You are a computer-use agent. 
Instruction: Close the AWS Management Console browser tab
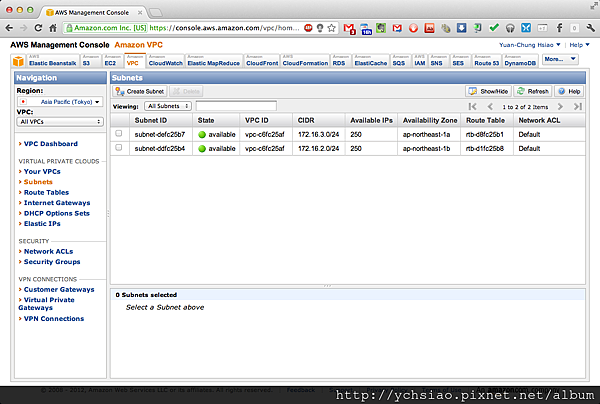pos(140,13)
